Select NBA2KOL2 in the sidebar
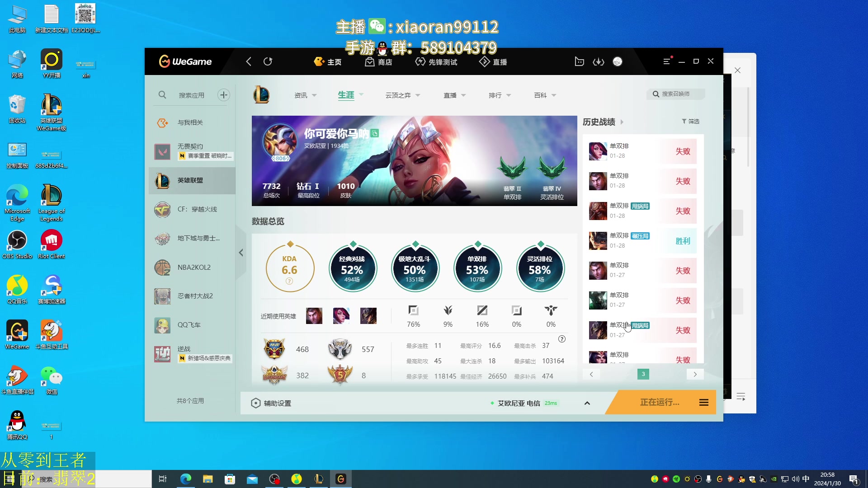The height and width of the screenshot is (488, 868). (192, 267)
